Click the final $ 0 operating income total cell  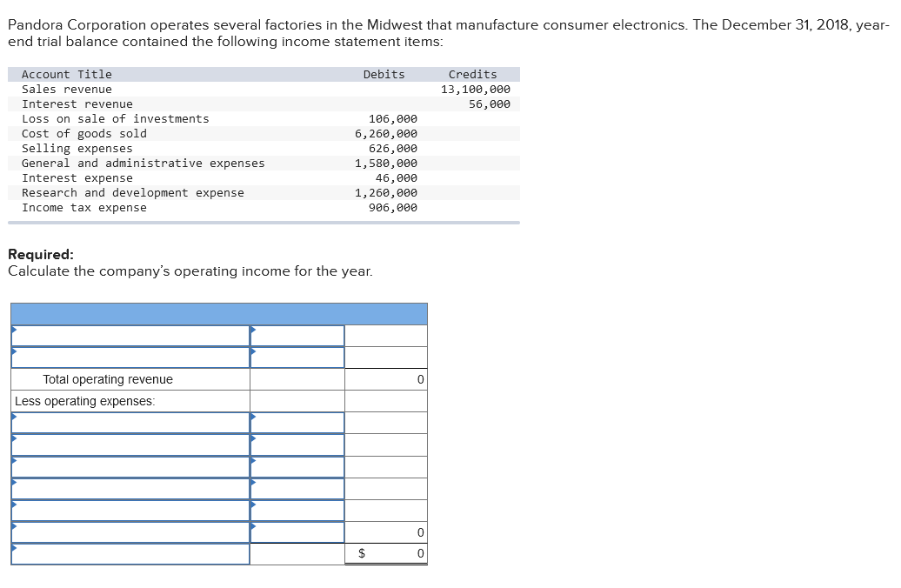386,553
